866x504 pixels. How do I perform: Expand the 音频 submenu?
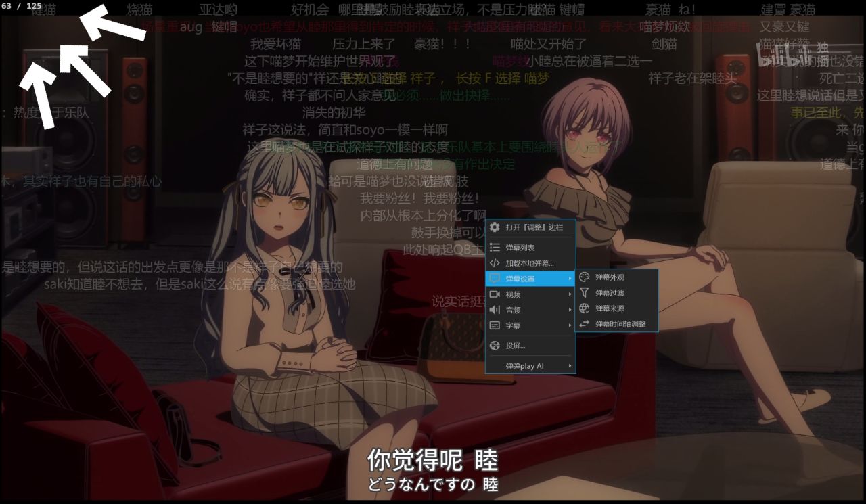pos(530,310)
